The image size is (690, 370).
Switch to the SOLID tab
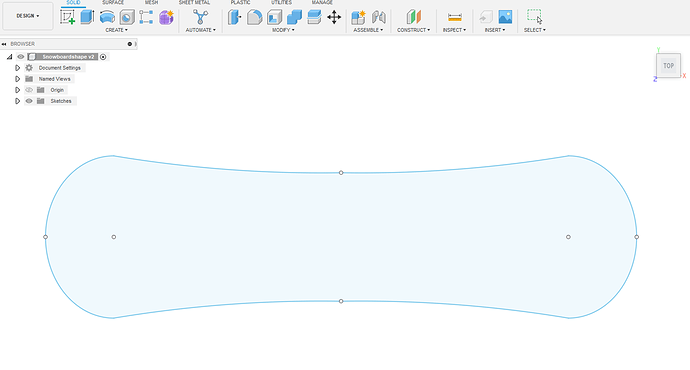[73, 3]
